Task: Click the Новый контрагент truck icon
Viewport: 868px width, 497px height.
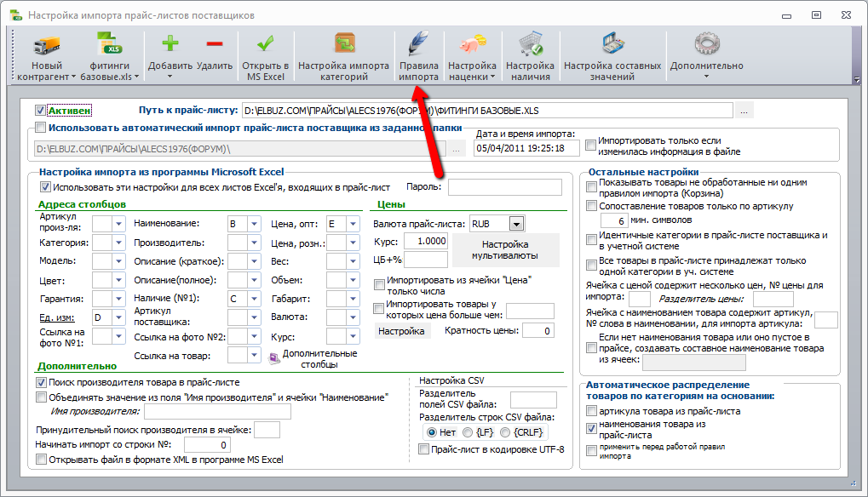Action: pos(47,44)
